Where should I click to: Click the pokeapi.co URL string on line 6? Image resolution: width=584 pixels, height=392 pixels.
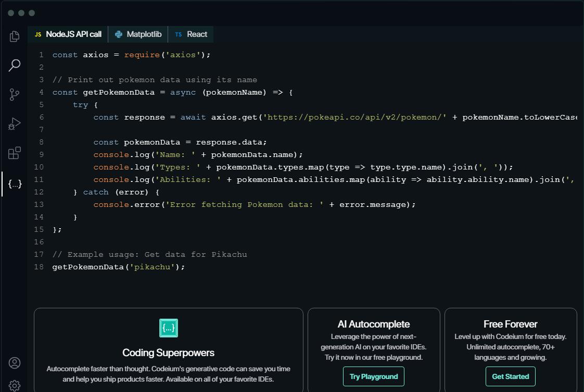(x=354, y=117)
